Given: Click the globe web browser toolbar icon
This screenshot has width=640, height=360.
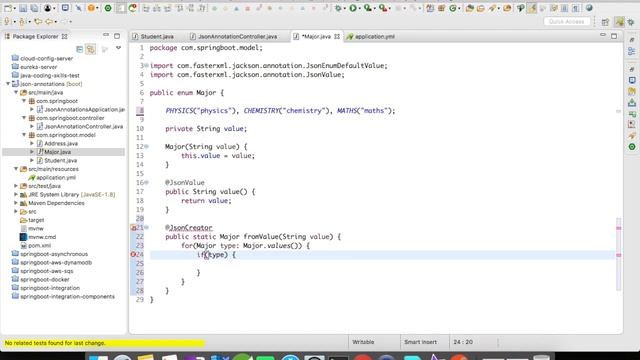Looking at the screenshot, I should click(x=589, y=8).
